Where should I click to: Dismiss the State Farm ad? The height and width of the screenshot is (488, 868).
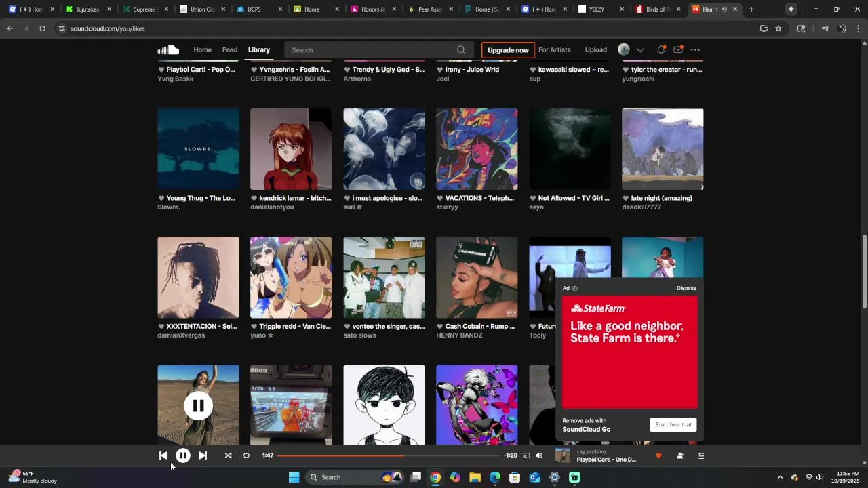[x=686, y=288]
